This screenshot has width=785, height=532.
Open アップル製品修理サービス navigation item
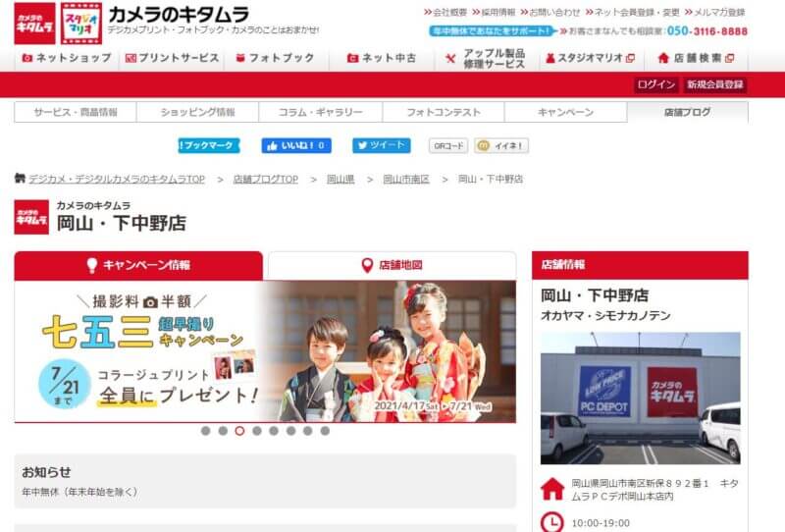coord(485,59)
